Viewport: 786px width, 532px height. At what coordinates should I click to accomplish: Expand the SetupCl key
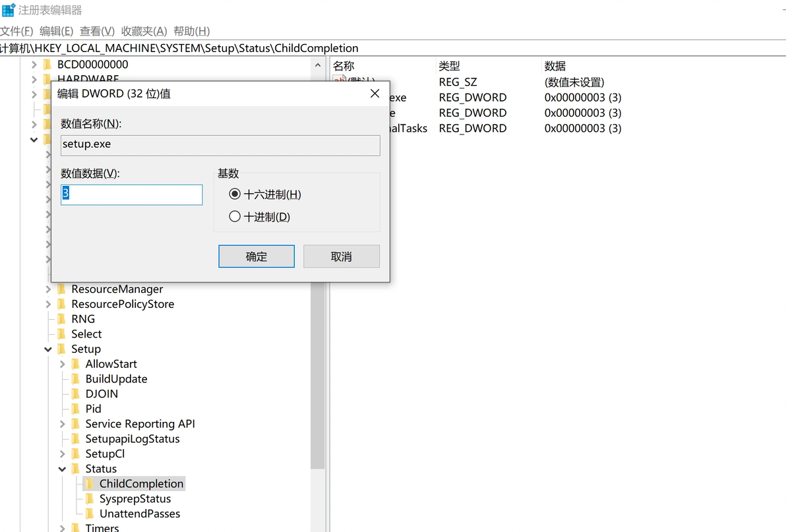click(x=62, y=454)
